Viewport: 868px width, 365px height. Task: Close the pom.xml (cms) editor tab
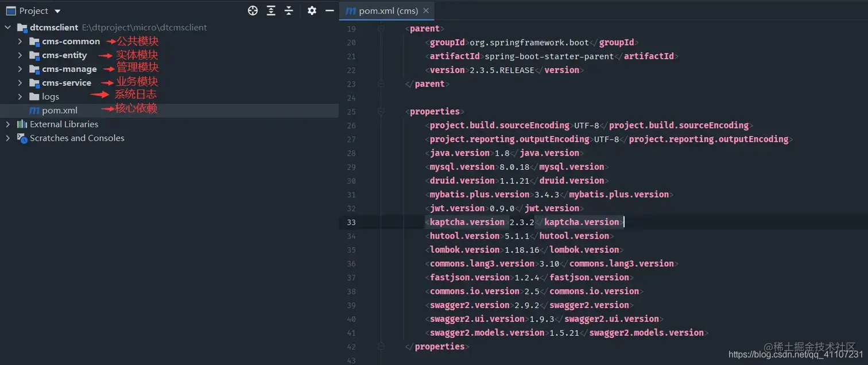(x=425, y=11)
